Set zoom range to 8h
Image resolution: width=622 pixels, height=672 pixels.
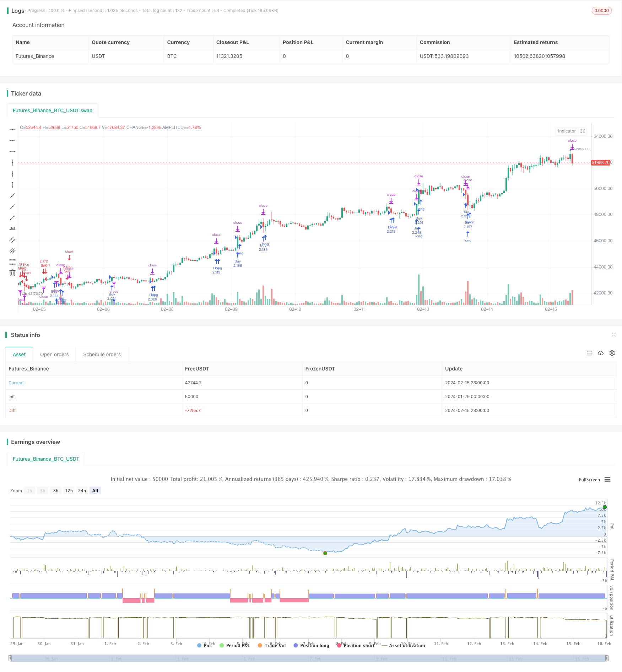pyautogui.click(x=56, y=491)
